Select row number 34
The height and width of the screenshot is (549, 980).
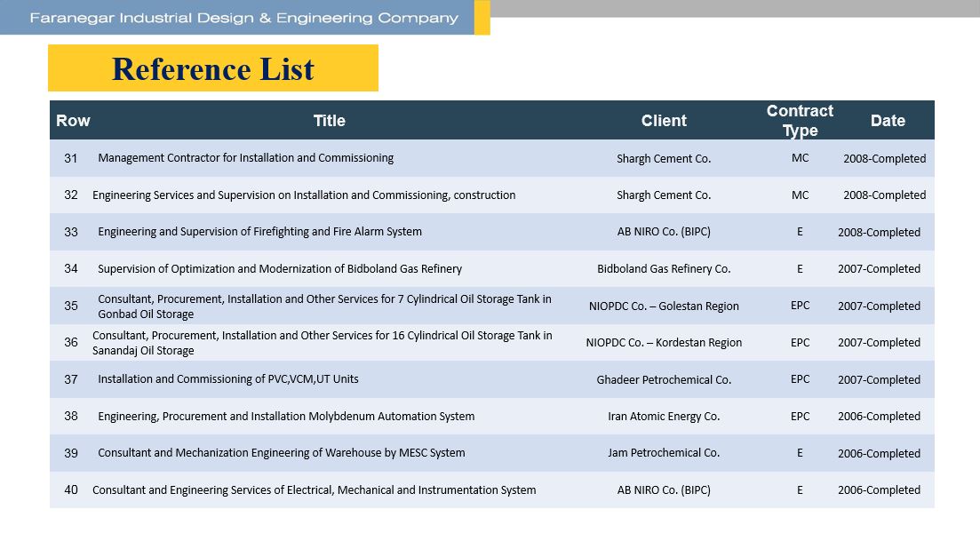[70, 268]
